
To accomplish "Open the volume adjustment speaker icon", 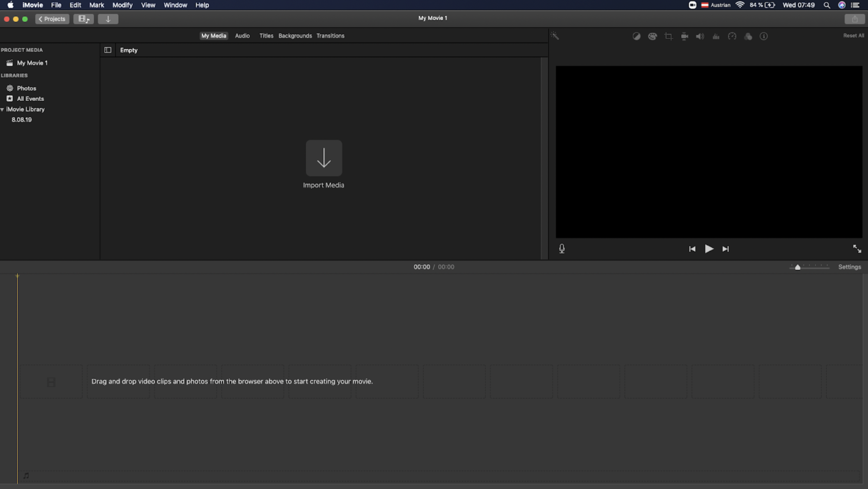I will 700,36.
